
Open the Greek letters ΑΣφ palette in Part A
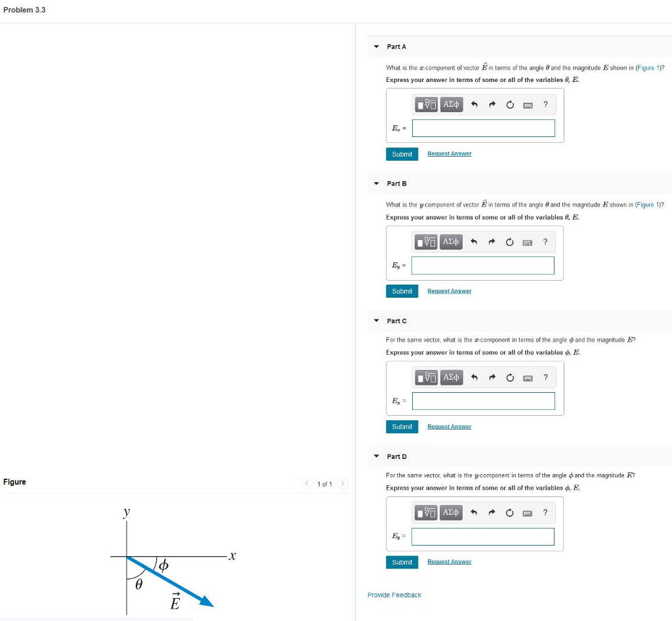tap(451, 104)
